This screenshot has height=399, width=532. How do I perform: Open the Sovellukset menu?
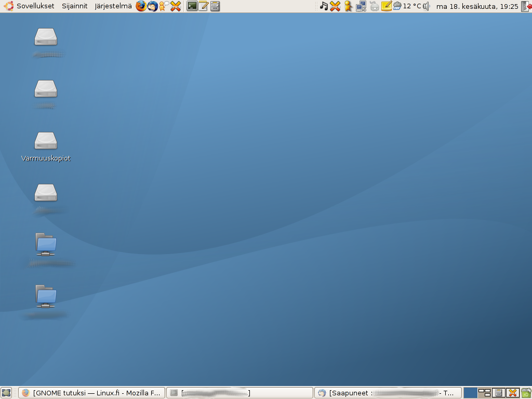(30, 6)
